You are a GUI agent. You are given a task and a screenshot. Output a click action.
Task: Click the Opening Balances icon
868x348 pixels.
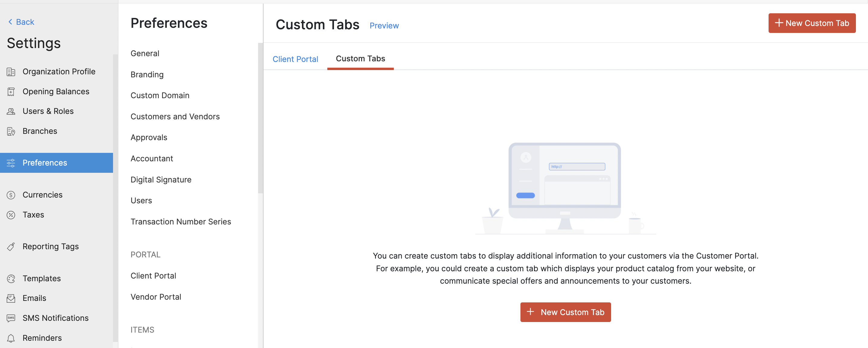point(11,92)
